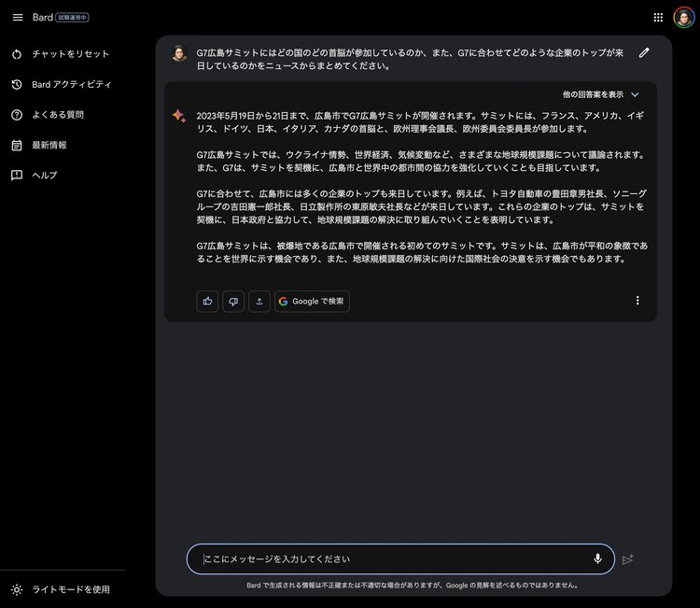Click the Google で検索 button
Viewport: 700px width, 608px height.
[x=312, y=301]
